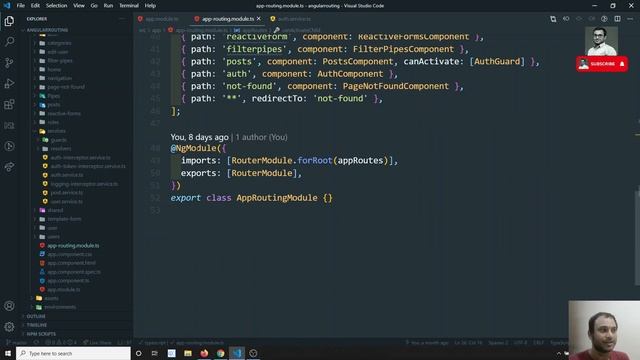This screenshot has height=360, width=640.
Task: Open the Terminal menu
Action: [x=129, y=6]
